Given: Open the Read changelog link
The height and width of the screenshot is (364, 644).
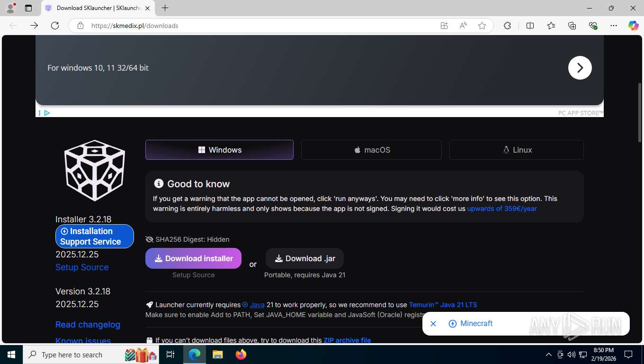Looking at the screenshot, I should coord(88,325).
